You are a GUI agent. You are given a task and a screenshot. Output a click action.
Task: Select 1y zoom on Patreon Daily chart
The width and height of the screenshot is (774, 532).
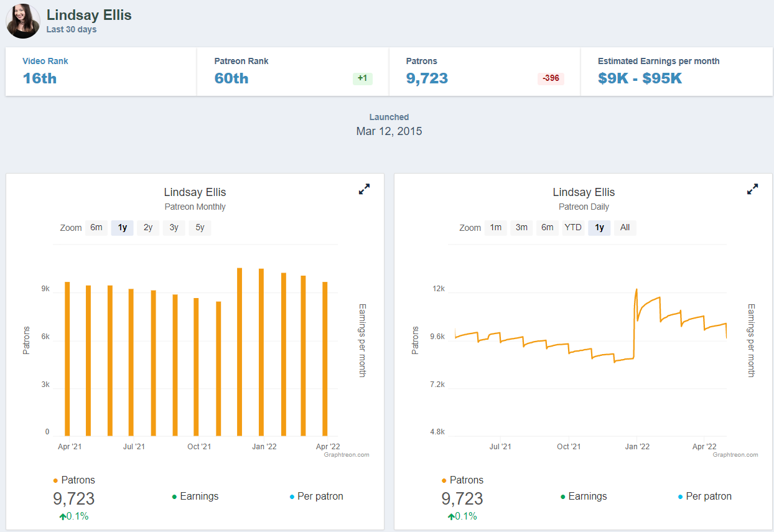[x=599, y=228]
